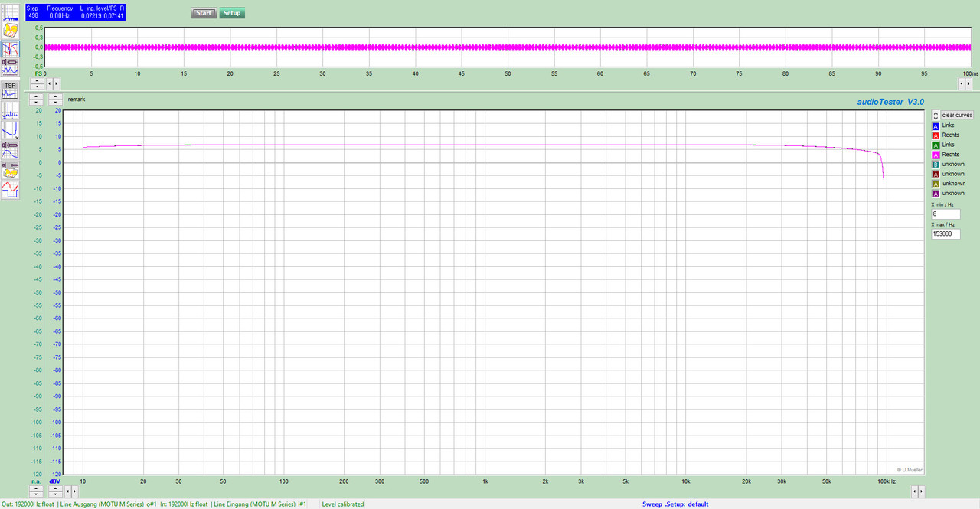Click time axis stepper under 100ms
This screenshot has width=980, height=509.
tap(966, 83)
